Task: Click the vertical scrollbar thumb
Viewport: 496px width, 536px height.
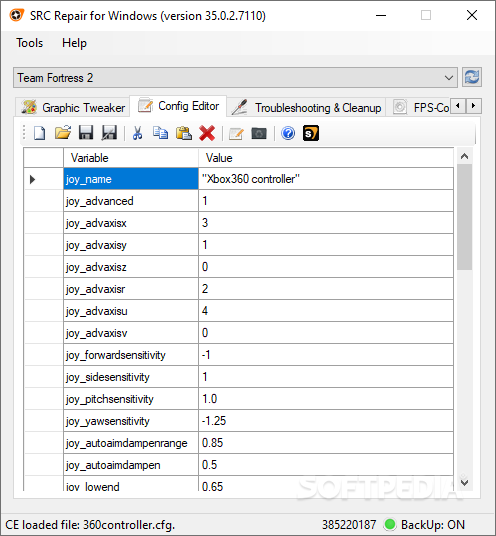Action: (464, 217)
